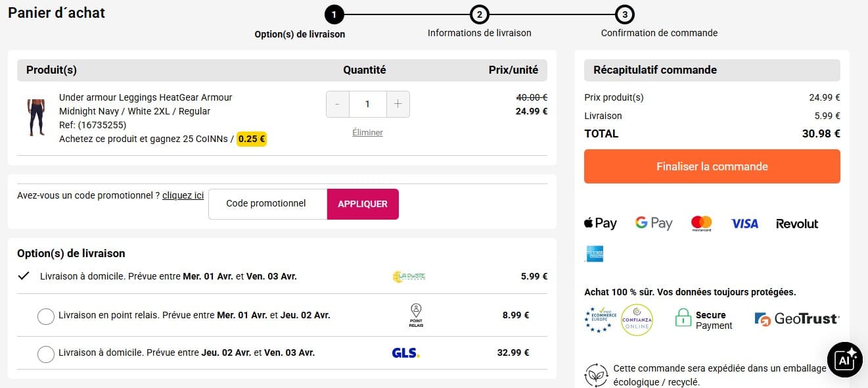Click the Revolut payment logo
The width and height of the screenshot is (868, 388).
coord(797,224)
